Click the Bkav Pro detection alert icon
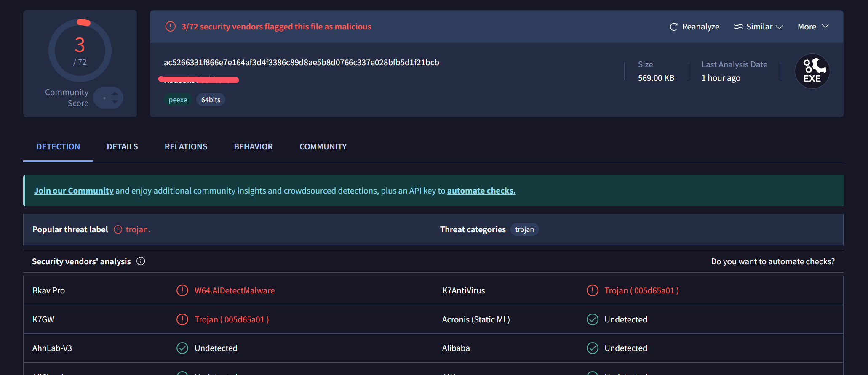 pos(182,290)
